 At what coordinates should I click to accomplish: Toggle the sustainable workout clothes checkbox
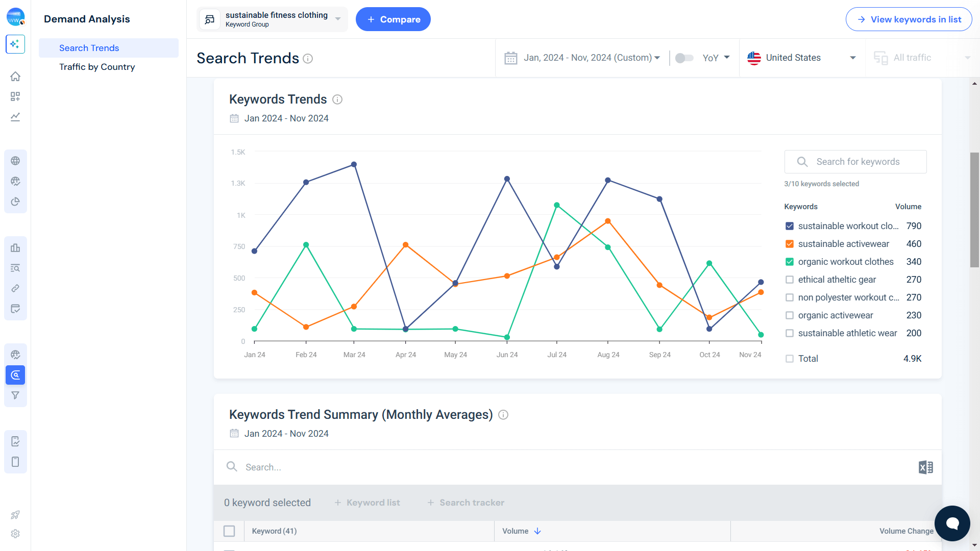790,226
